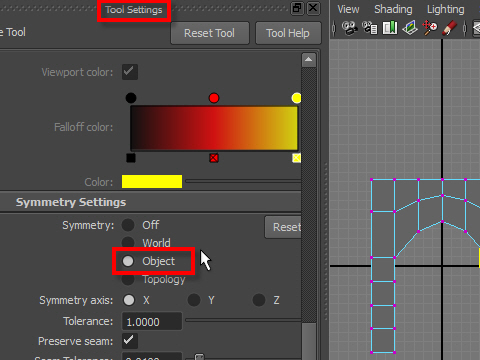Click the Image Plane icon
The height and width of the screenshot is (360, 480).
(410, 28)
